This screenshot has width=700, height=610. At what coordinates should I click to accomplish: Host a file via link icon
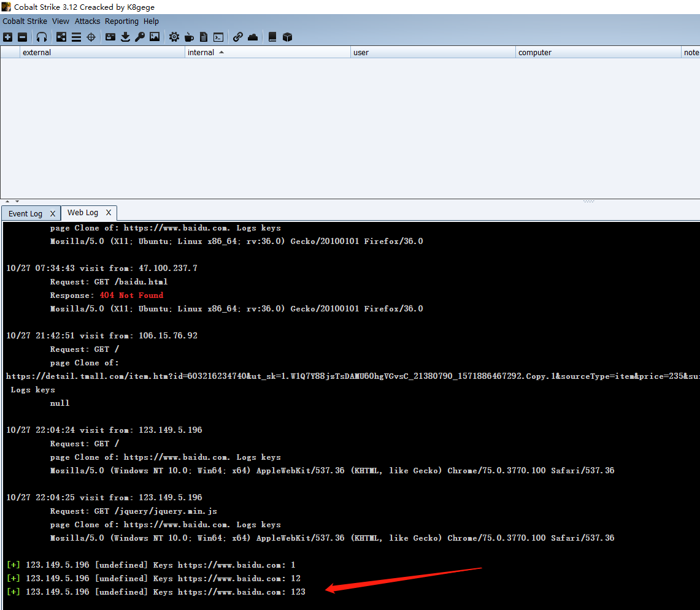click(x=238, y=37)
